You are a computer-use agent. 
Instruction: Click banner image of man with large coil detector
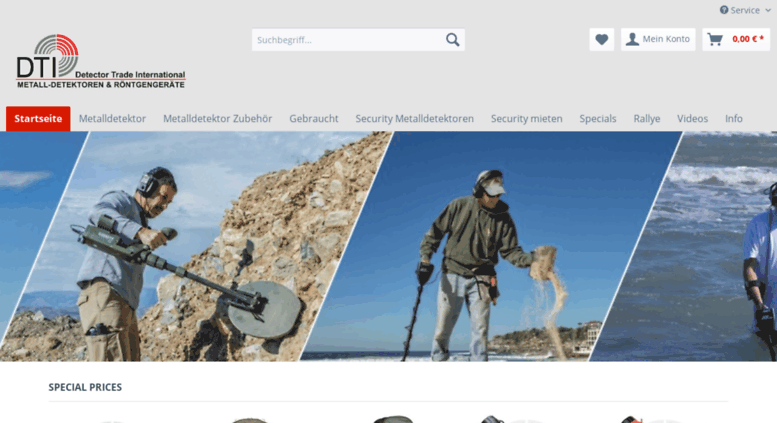[x=198, y=246]
